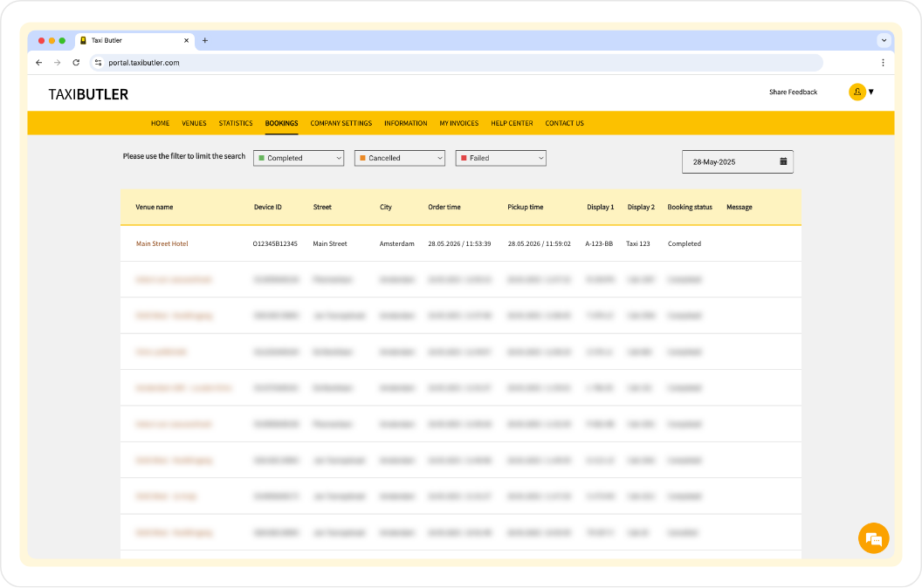Go to Company Settings in navigation
922x588 pixels.
[x=341, y=123]
